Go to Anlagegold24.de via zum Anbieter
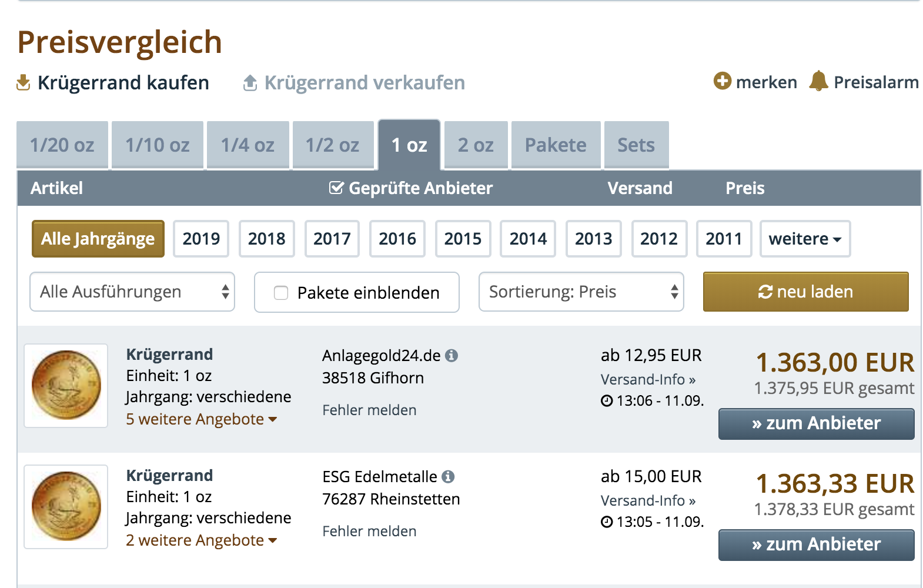Screen dimensions: 923x588 816,423
